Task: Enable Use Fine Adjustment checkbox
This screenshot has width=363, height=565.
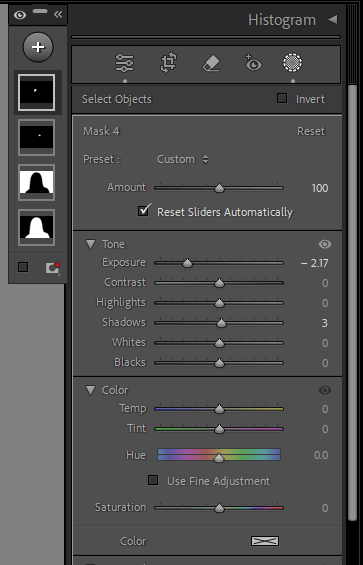Action: coord(153,480)
